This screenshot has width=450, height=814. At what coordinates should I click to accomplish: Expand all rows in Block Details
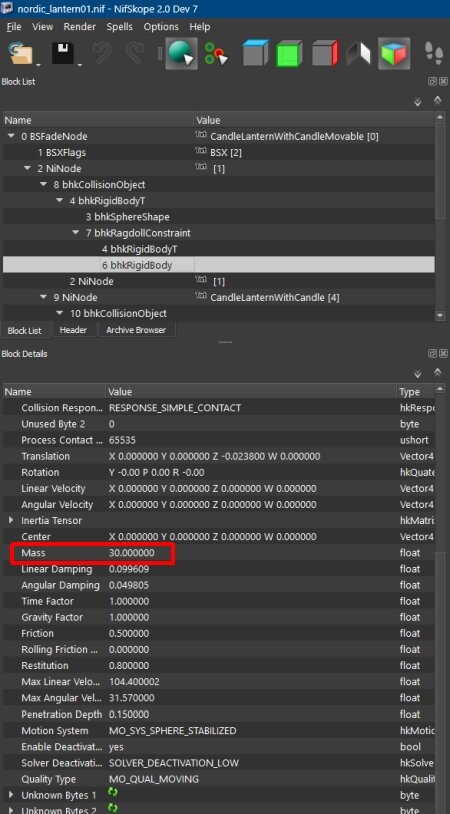(418, 374)
